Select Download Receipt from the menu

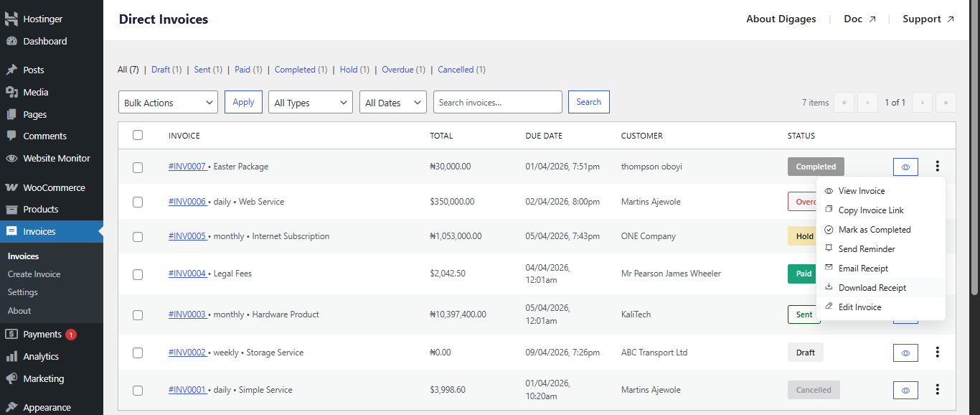(x=870, y=287)
